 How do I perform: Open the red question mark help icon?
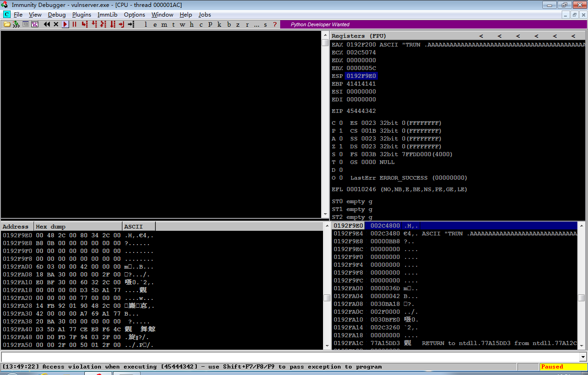pos(275,24)
